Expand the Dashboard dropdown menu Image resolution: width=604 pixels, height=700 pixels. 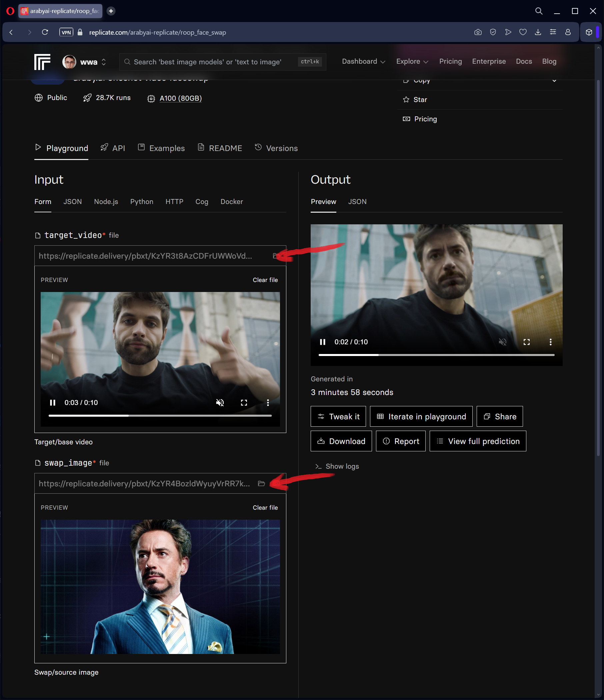coord(363,61)
